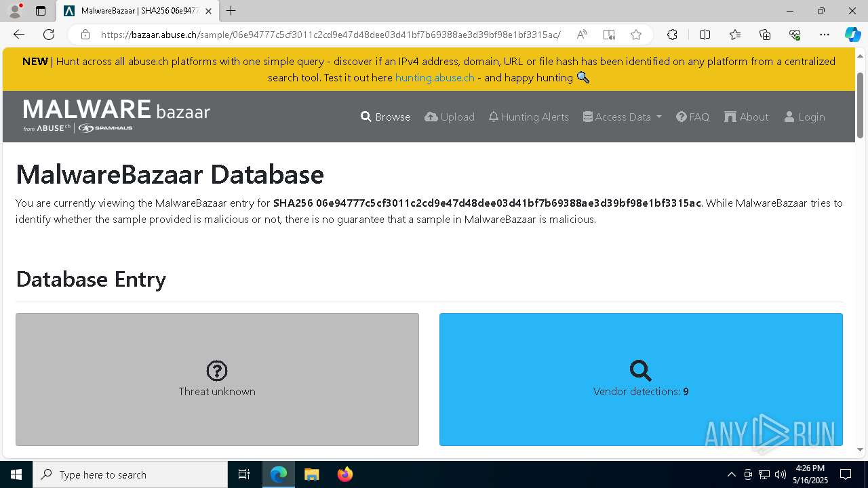The width and height of the screenshot is (868, 488).
Task: Click Threat unknown label text
Action: (217, 391)
